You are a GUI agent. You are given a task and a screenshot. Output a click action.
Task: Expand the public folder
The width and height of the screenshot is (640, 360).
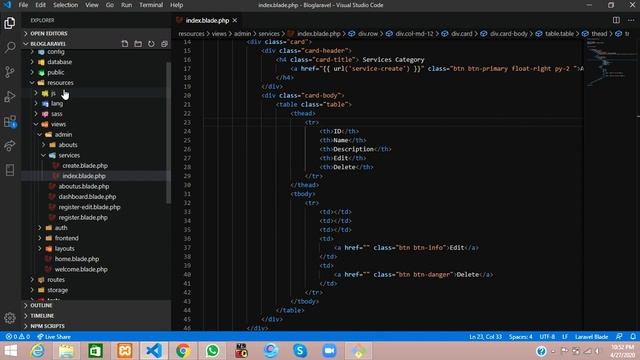pyautogui.click(x=56, y=72)
